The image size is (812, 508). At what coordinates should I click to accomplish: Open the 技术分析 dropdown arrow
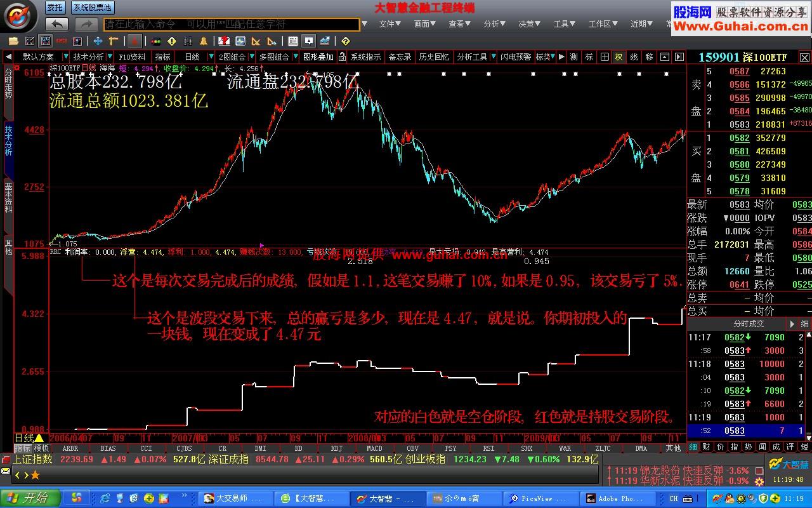pos(109,57)
